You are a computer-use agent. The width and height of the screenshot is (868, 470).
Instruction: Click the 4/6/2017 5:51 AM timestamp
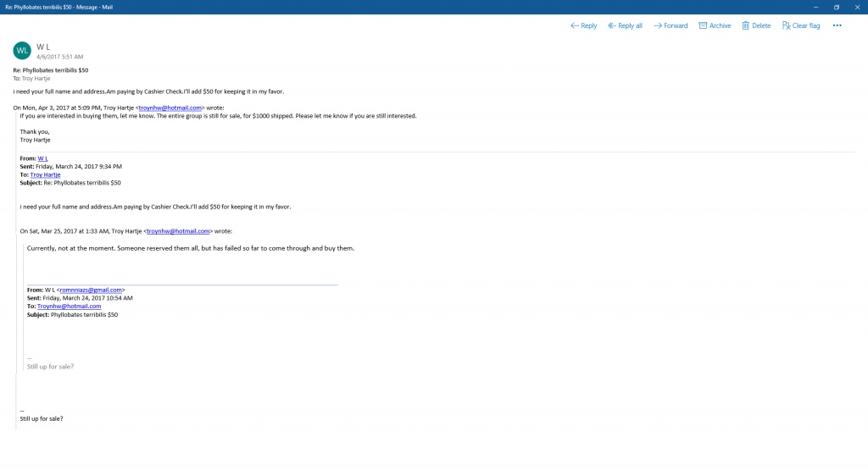click(x=60, y=57)
